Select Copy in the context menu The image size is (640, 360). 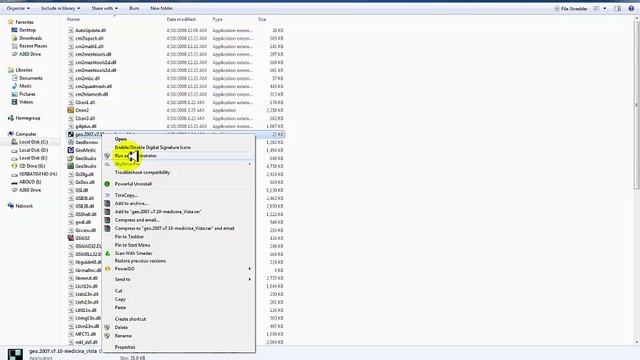click(x=120, y=299)
